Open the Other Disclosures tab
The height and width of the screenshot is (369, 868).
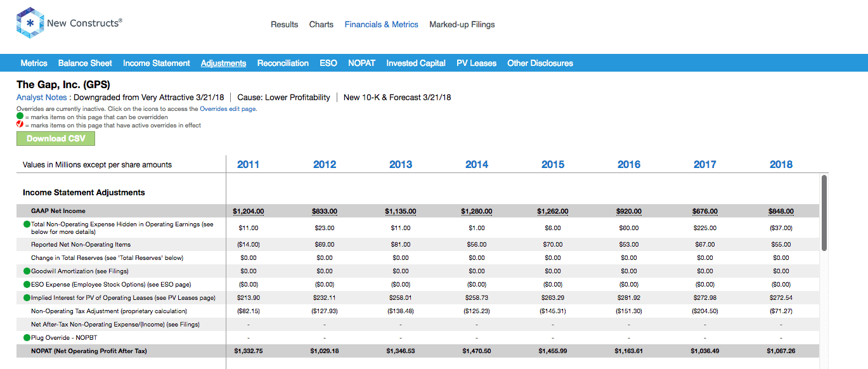(x=540, y=63)
